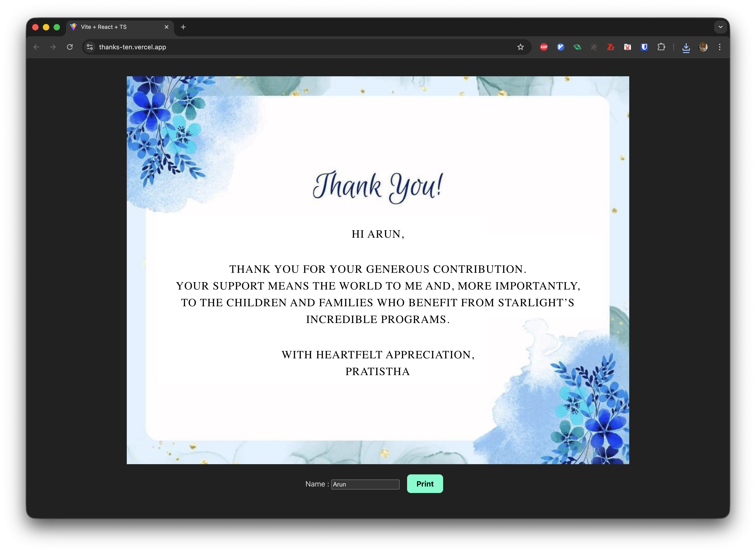Click the Print button
756x553 pixels.
(425, 484)
